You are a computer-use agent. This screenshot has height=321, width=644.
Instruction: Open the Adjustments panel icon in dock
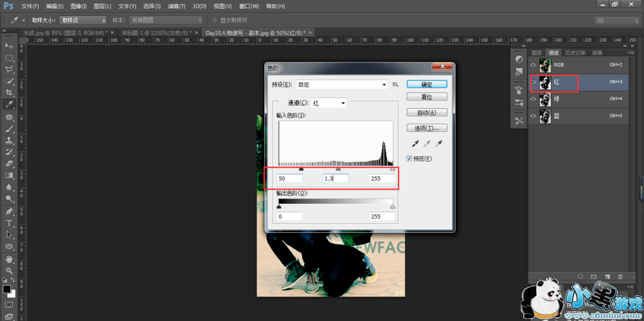tap(519, 59)
